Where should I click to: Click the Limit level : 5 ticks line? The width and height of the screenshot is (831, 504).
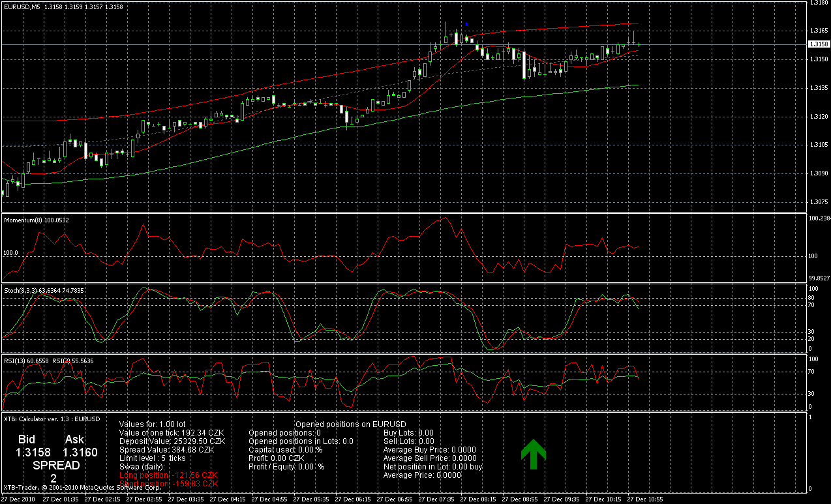pos(153,458)
